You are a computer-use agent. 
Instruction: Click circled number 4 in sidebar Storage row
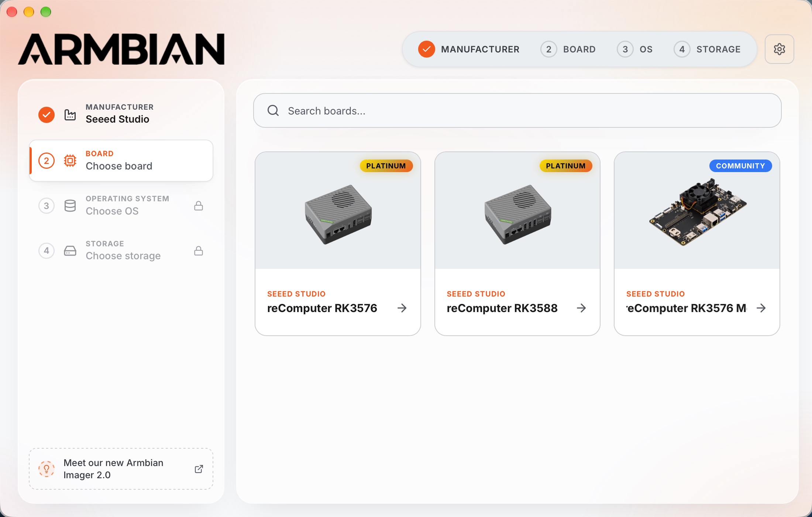click(47, 251)
